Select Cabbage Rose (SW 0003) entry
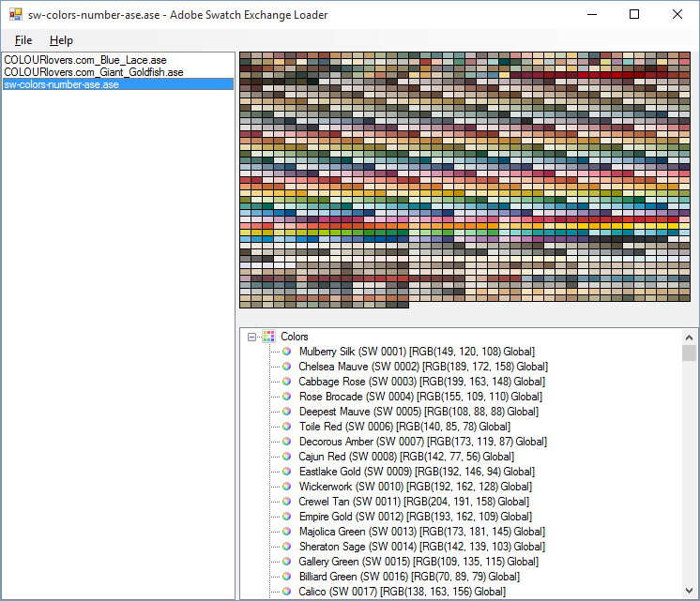This screenshot has height=601, width=700. (x=422, y=382)
